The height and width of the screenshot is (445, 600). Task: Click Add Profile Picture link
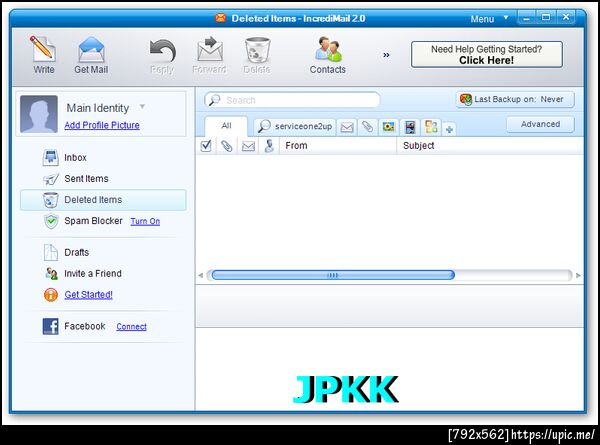102,125
